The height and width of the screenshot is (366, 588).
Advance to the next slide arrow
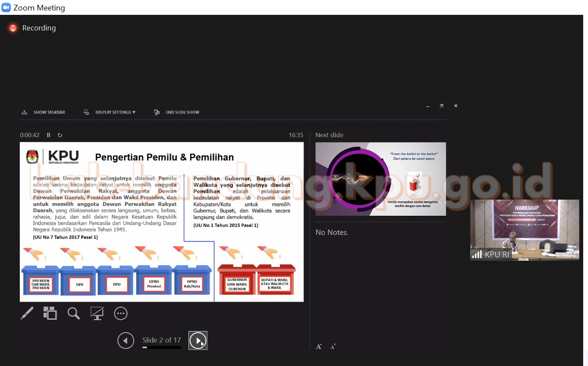(198, 341)
